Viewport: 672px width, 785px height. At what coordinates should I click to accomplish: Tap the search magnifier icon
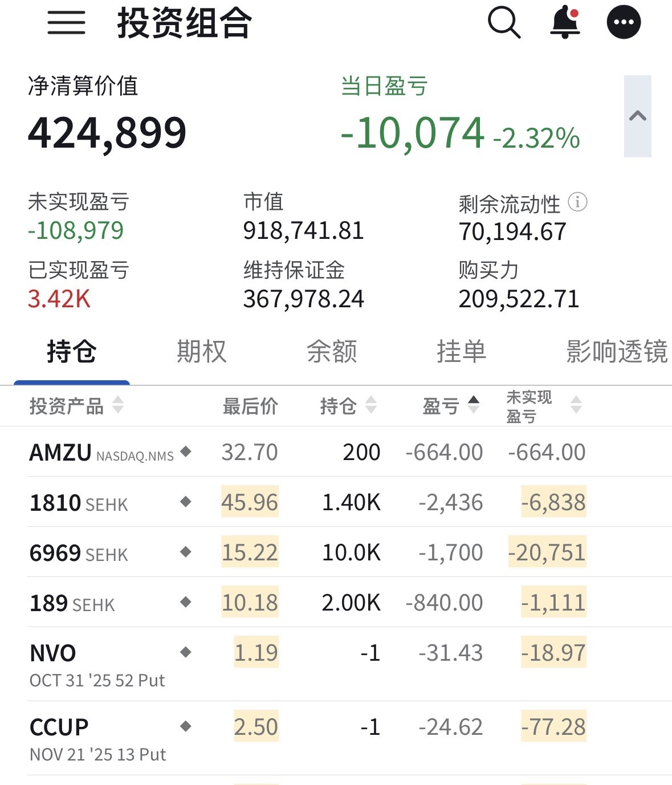pyautogui.click(x=504, y=23)
